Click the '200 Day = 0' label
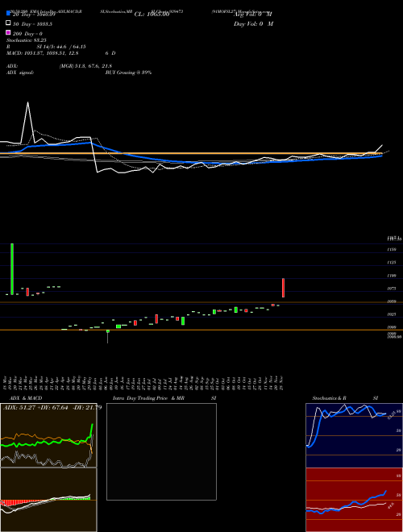This screenshot has height=532, width=403. click(27, 34)
